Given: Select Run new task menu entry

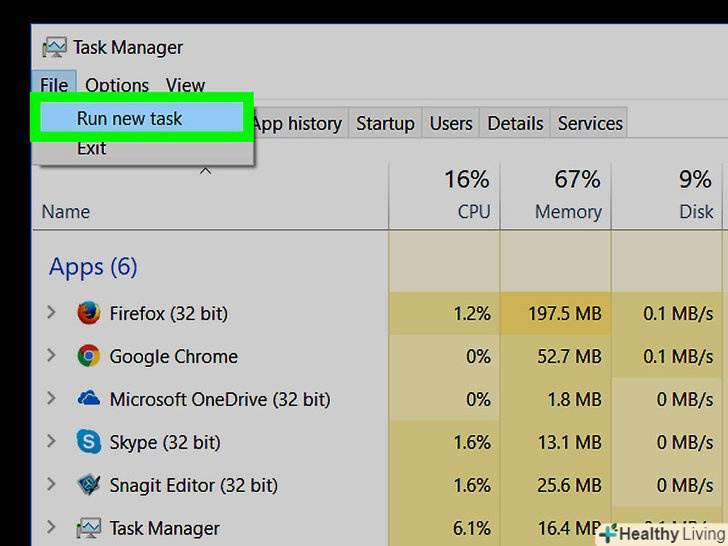Looking at the screenshot, I should click(130, 118).
